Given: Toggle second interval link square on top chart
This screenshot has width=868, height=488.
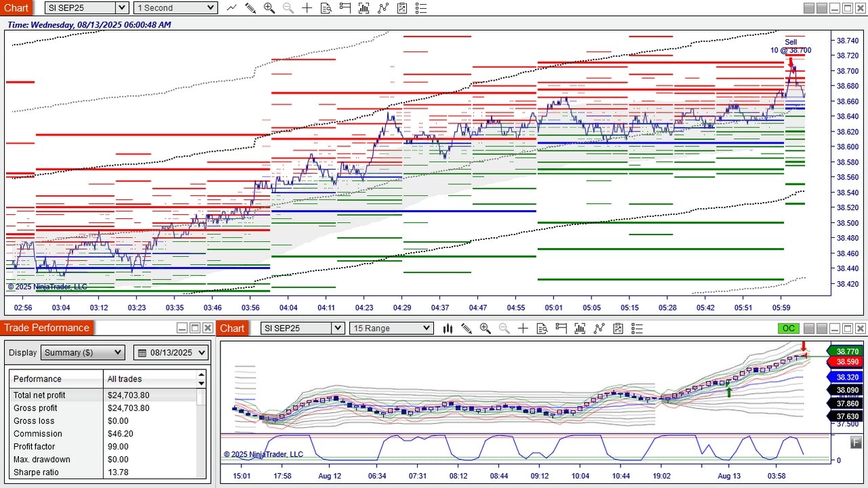Looking at the screenshot, I should pyautogui.click(x=821, y=8).
